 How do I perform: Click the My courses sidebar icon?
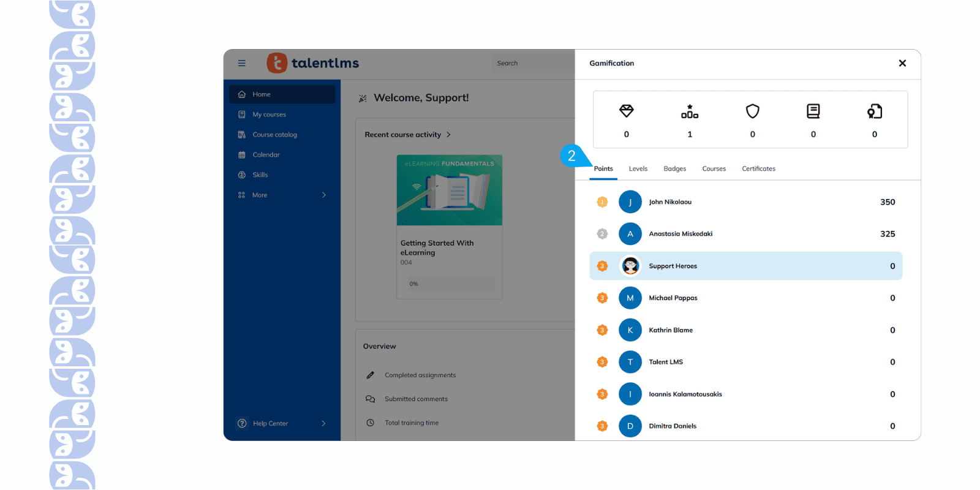(x=242, y=115)
